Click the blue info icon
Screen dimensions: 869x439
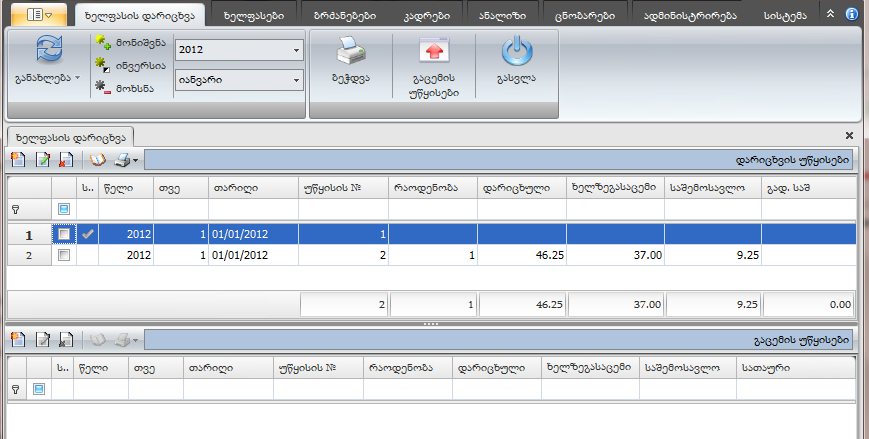(852, 14)
